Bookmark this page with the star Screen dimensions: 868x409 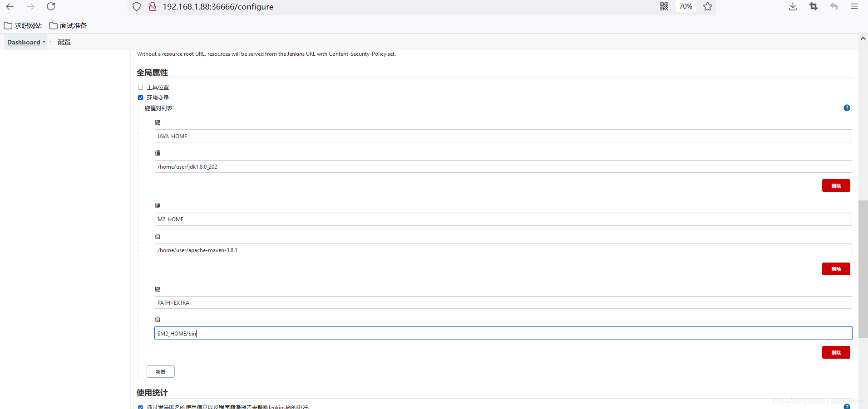click(x=708, y=6)
